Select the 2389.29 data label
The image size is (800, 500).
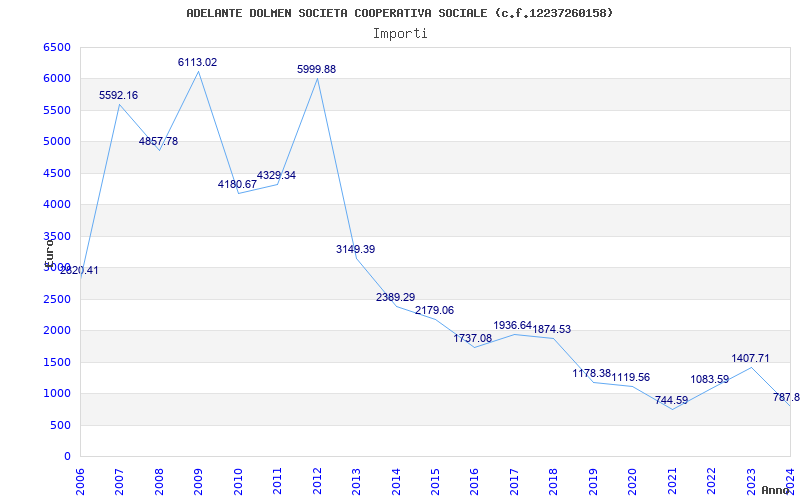point(395,297)
